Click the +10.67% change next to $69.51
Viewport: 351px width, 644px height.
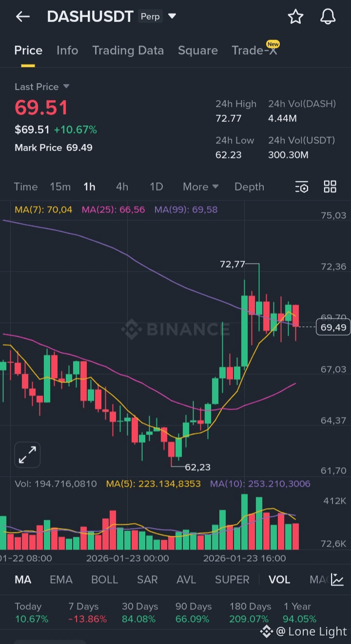76,130
